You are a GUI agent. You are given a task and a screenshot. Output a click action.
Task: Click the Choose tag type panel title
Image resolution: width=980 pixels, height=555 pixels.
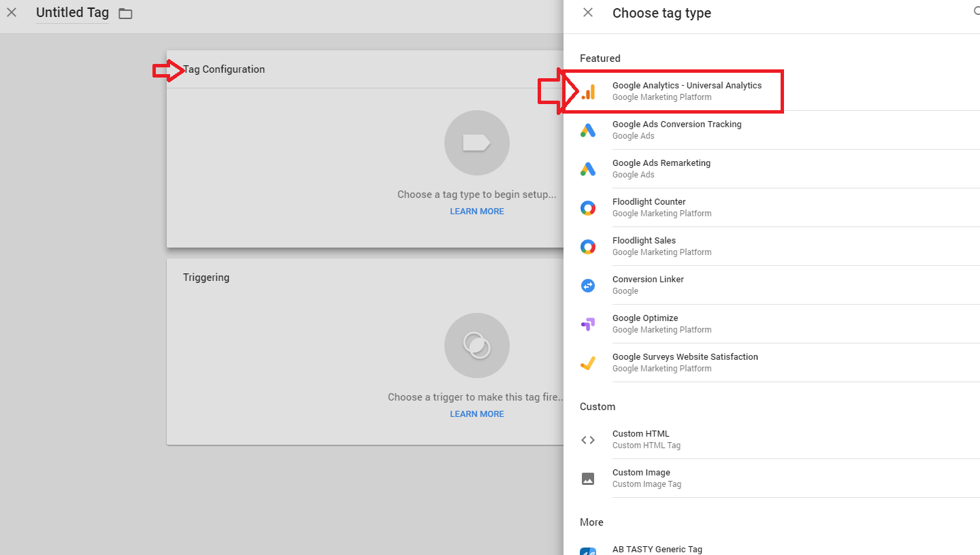click(x=661, y=13)
